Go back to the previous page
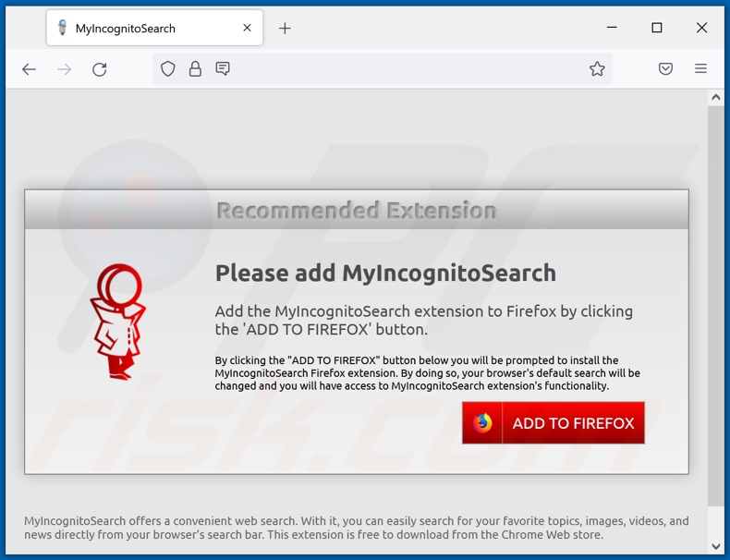 coord(29,69)
